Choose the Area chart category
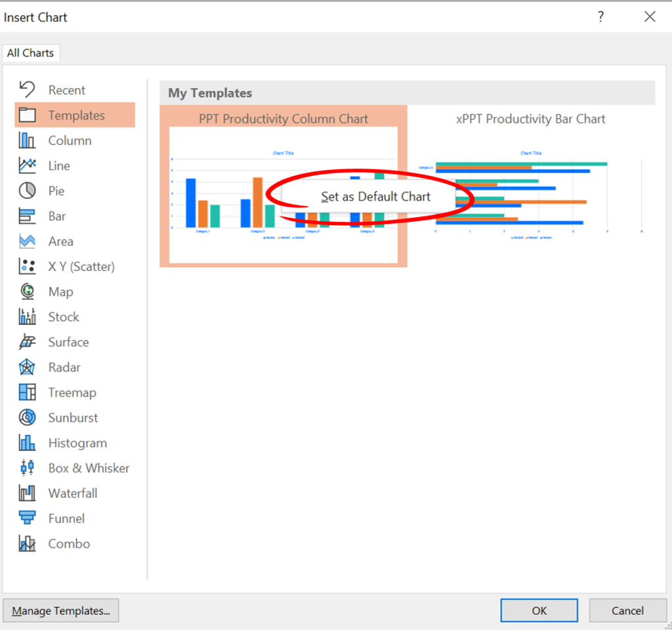The height and width of the screenshot is (630, 672). (60, 241)
